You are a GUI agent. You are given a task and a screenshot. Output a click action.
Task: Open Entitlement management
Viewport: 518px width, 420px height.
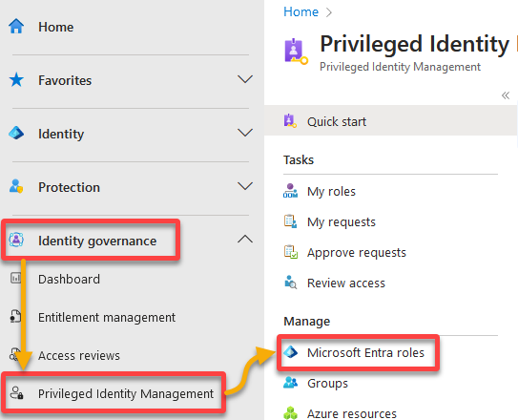click(107, 317)
